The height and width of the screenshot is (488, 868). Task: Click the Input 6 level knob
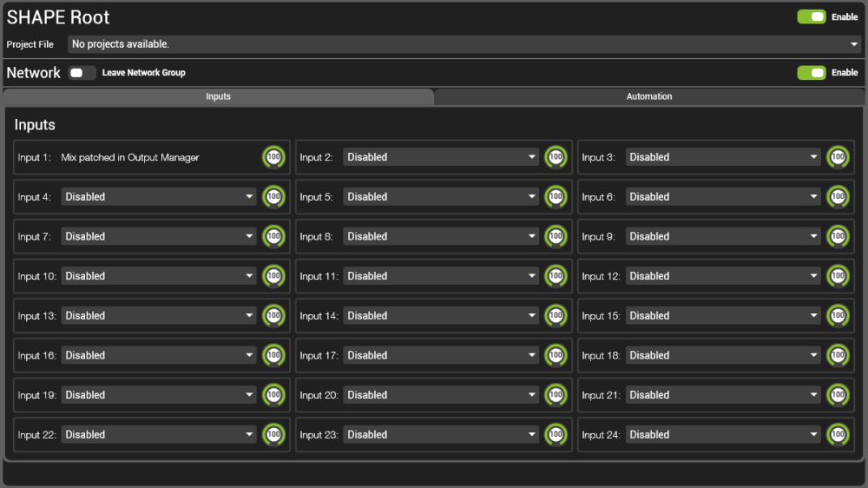point(838,197)
